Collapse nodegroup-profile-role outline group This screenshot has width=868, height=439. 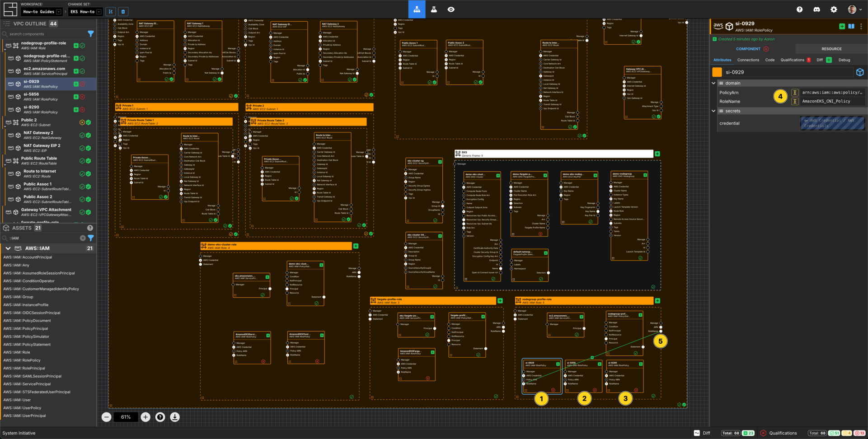tap(5, 48)
